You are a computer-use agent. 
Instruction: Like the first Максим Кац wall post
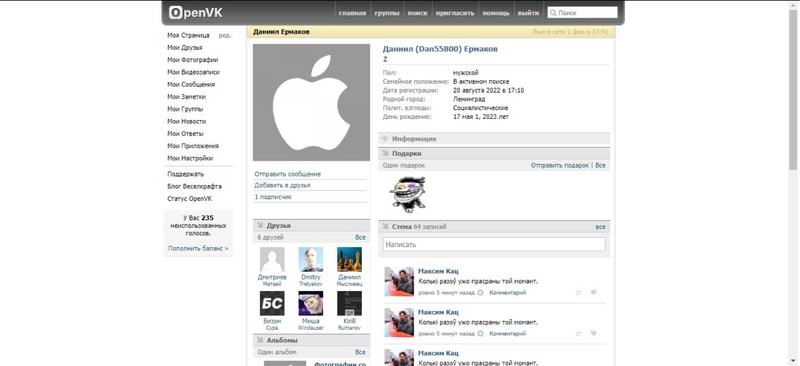pos(593,292)
